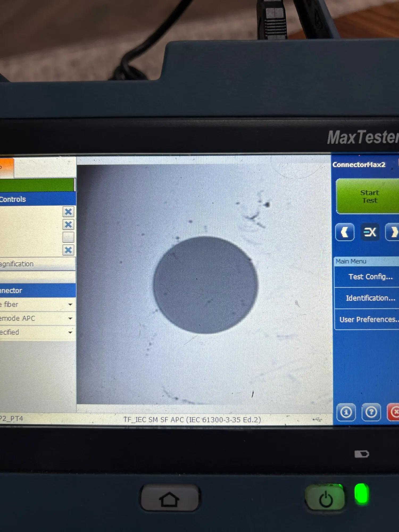
Task: Click the USB status icon in status bar
Action: point(317,419)
